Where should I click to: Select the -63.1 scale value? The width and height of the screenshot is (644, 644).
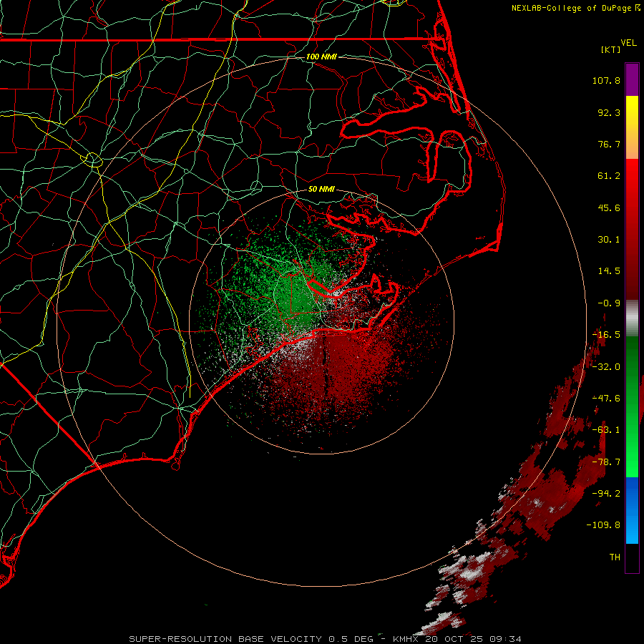[606, 430]
